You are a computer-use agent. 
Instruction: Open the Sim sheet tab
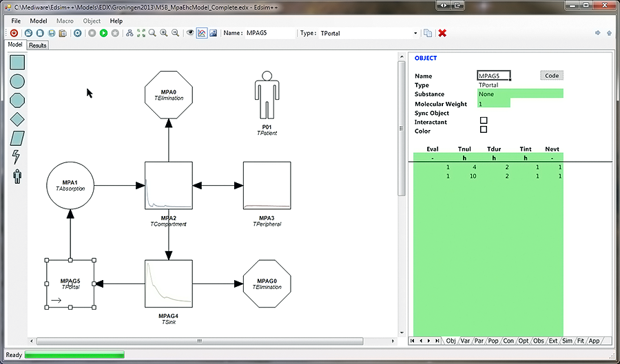(x=568, y=341)
